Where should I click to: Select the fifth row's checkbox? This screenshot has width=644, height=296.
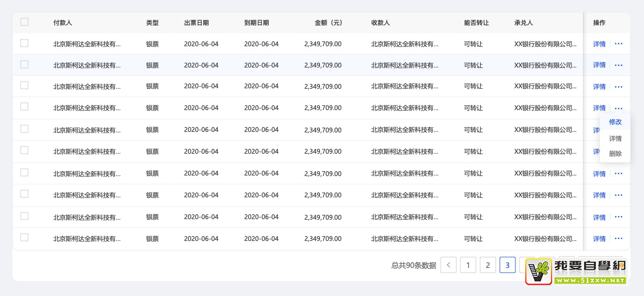(24, 129)
